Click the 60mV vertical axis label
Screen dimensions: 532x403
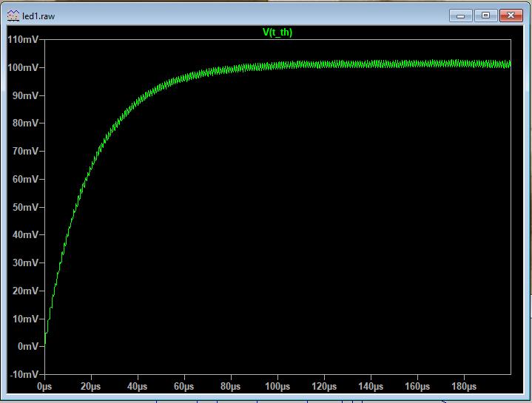[x=25, y=179]
